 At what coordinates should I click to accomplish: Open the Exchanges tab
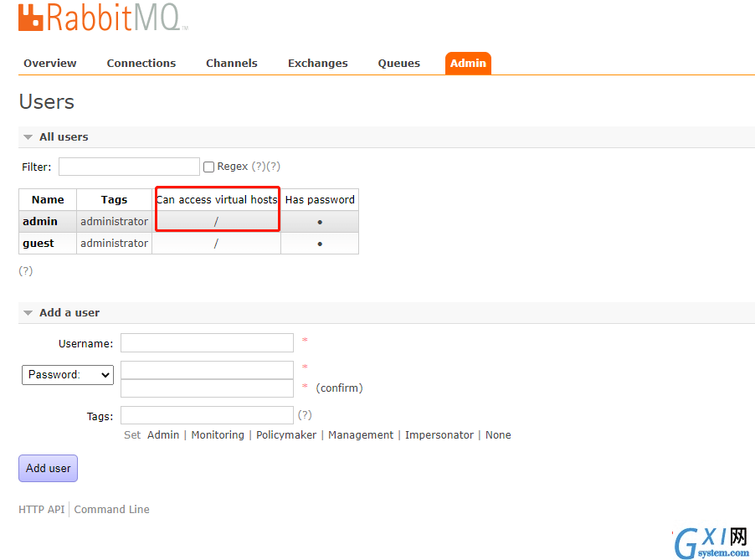point(318,63)
